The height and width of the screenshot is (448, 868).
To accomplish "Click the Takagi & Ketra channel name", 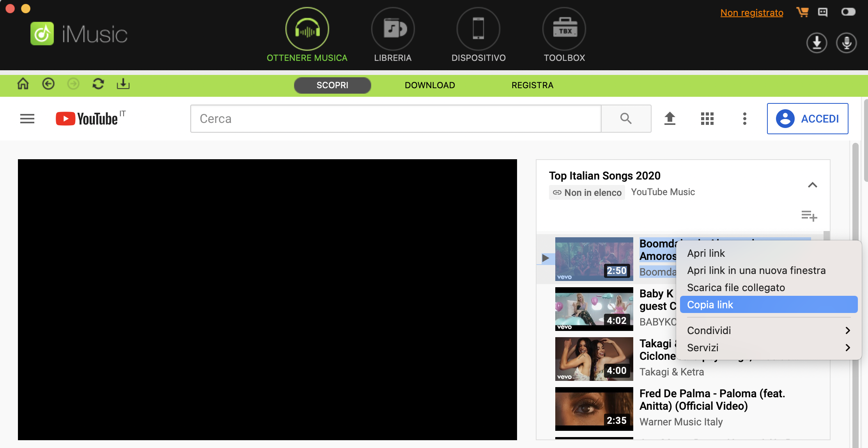I will [x=671, y=372].
